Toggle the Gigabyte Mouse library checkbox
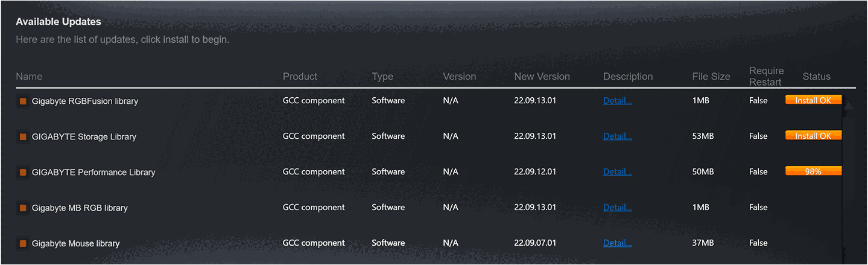Viewport: 868px width, 265px height. tap(23, 244)
